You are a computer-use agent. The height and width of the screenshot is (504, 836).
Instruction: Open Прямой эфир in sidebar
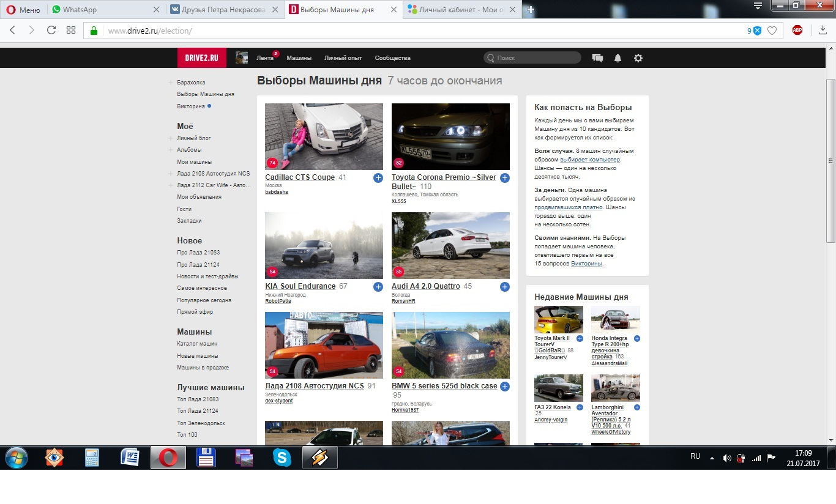coord(195,312)
